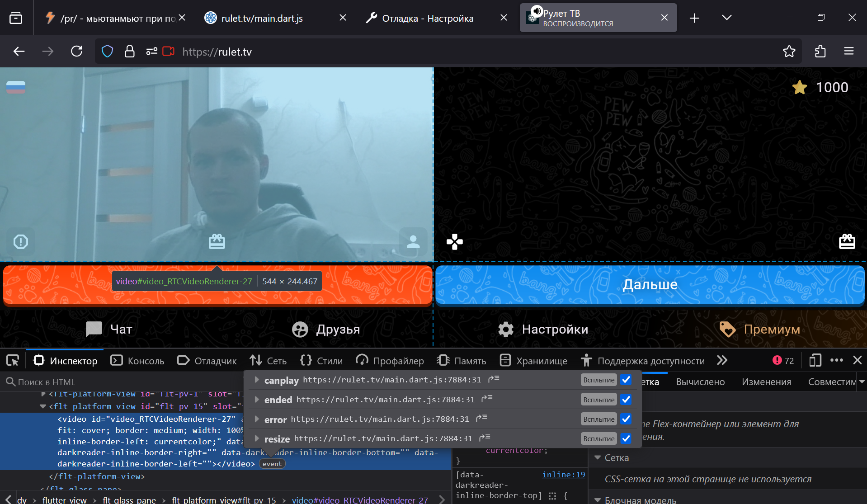867x504 pixels.
Task: Open Премиум section
Action: coord(759,329)
